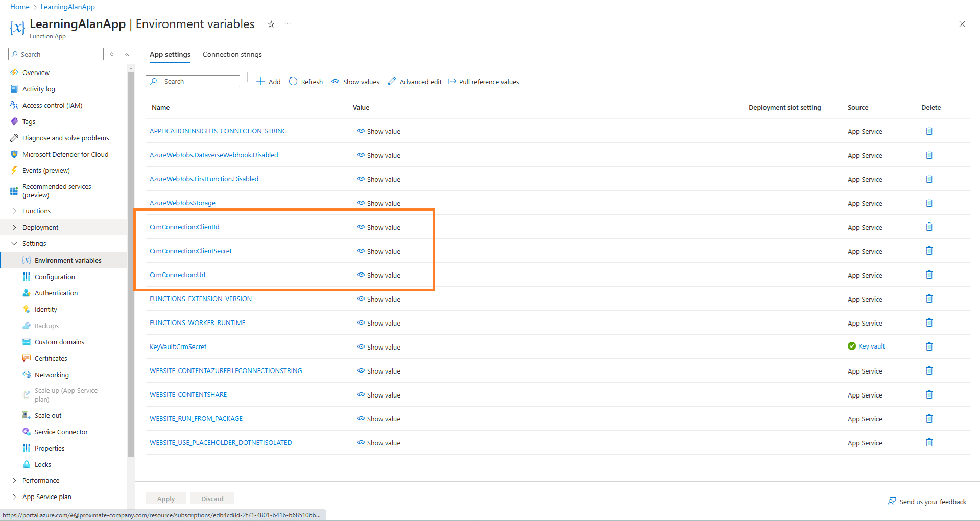Show value for FUNCTIONS_WORKER_RUNTIME

tap(378, 322)
